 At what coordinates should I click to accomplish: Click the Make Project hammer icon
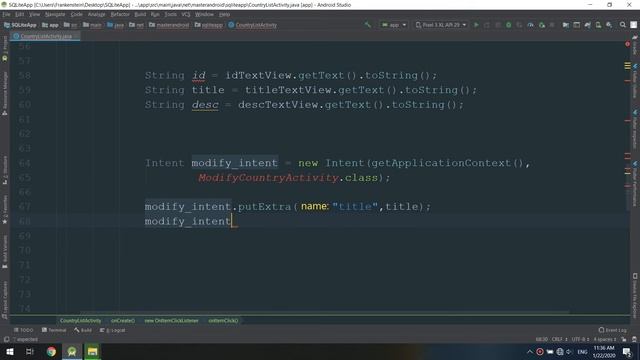pyautogui.click(x=368, y=25)
